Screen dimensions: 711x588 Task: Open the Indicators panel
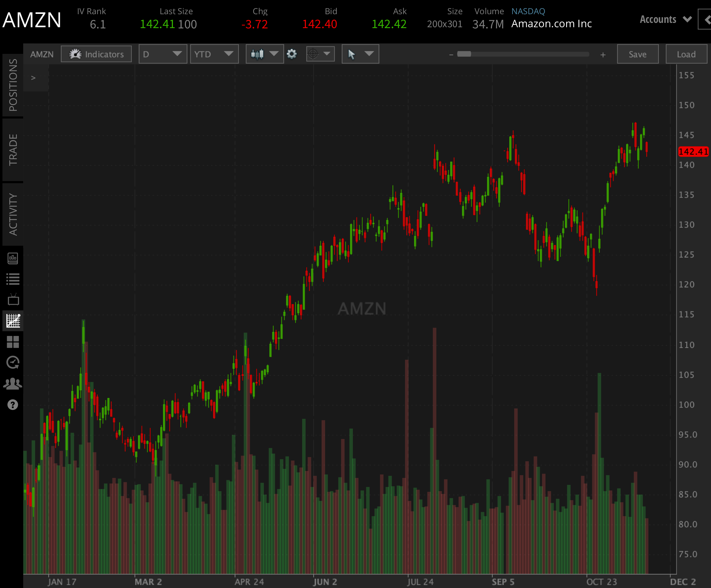click(96, 54)
